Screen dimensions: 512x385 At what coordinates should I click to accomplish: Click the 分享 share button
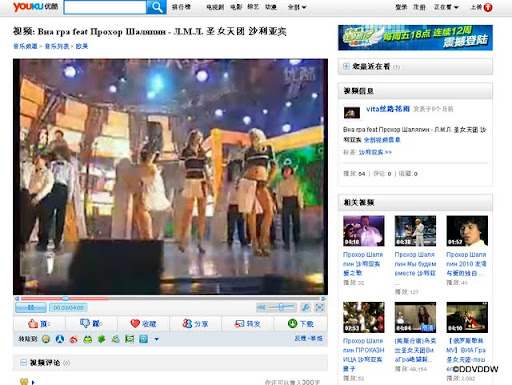(195, 323)
